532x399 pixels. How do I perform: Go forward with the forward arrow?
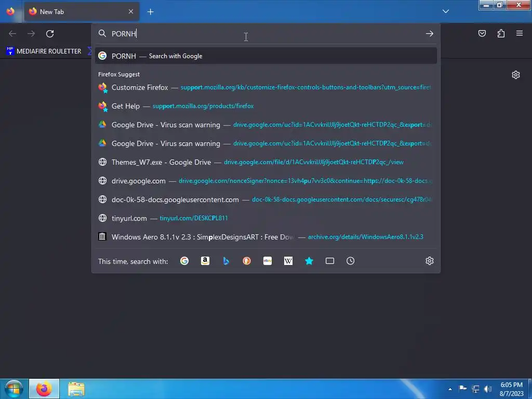[x=31, y=34]
